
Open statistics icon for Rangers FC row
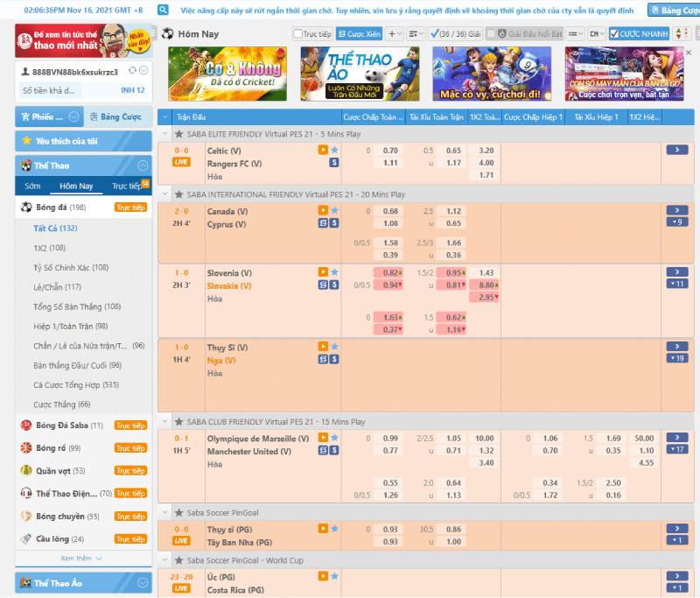pos(333,163)
